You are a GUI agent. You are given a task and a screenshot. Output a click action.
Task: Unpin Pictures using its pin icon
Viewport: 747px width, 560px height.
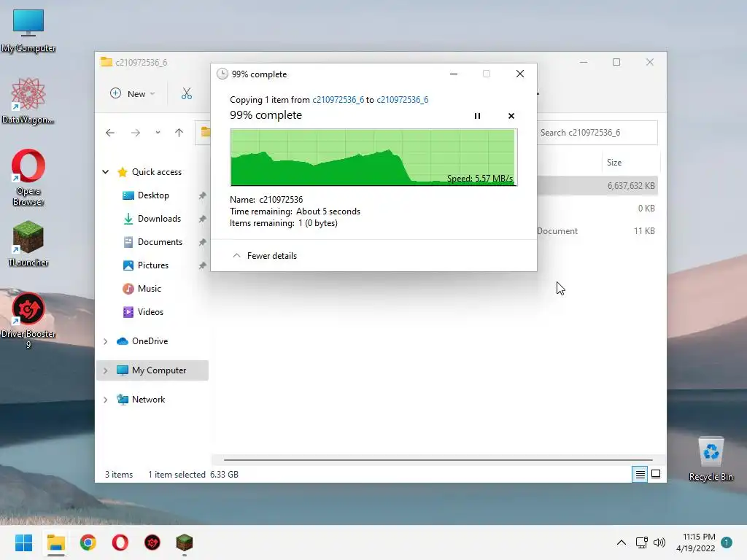click(203, 265)
